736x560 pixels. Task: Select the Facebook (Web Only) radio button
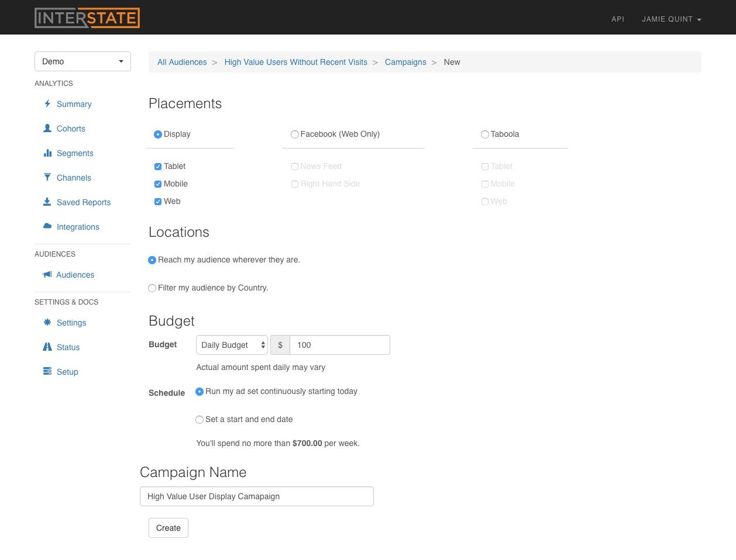[x=295, y=134]
